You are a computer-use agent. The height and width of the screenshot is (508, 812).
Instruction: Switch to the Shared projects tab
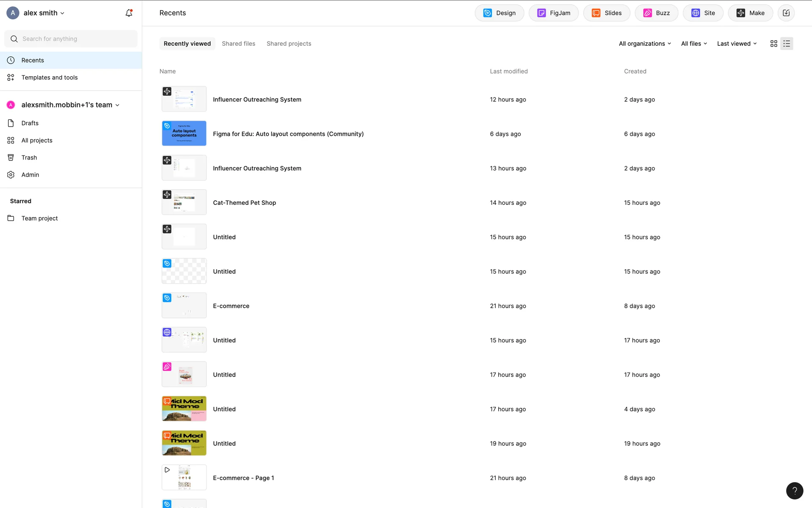tap(289, 44)
